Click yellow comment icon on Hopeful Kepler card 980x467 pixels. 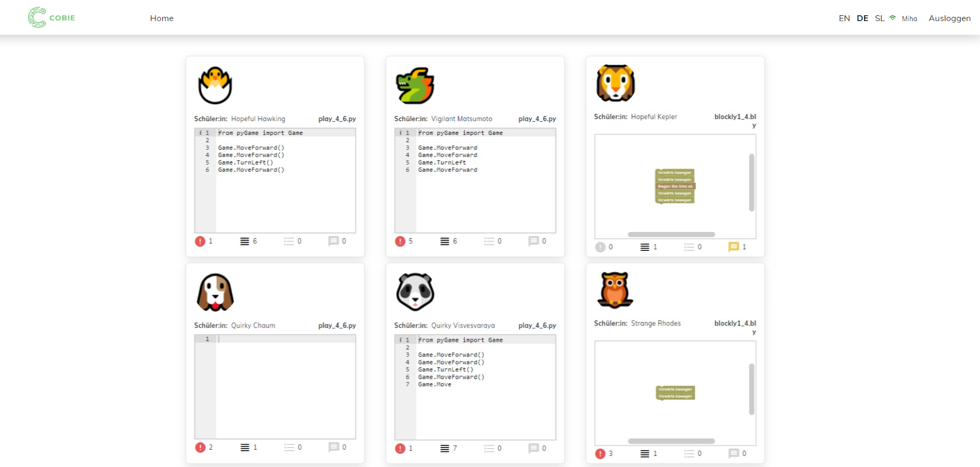tap(733, 247)
